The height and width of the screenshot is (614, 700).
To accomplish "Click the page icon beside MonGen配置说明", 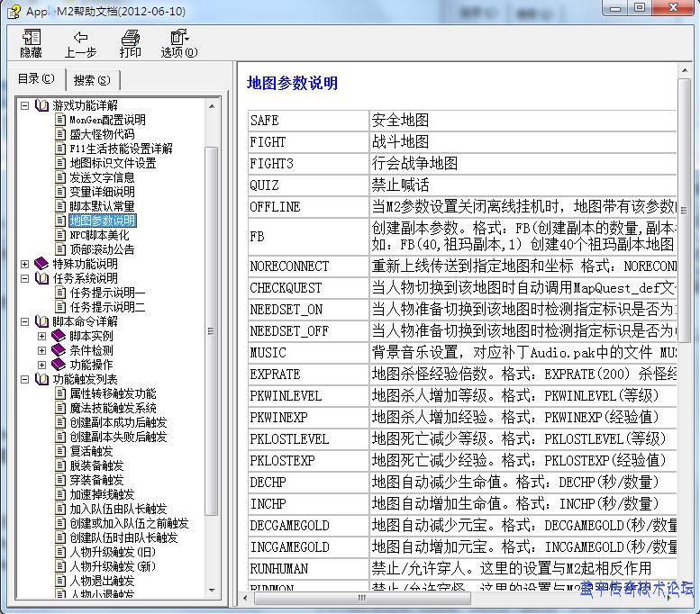I will tap(60, 120).
